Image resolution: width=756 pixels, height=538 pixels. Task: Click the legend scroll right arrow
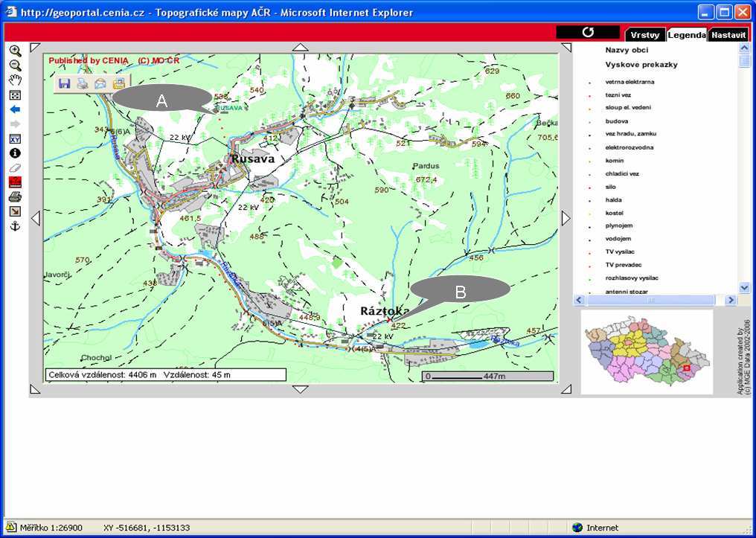click(x=731, y=300)
